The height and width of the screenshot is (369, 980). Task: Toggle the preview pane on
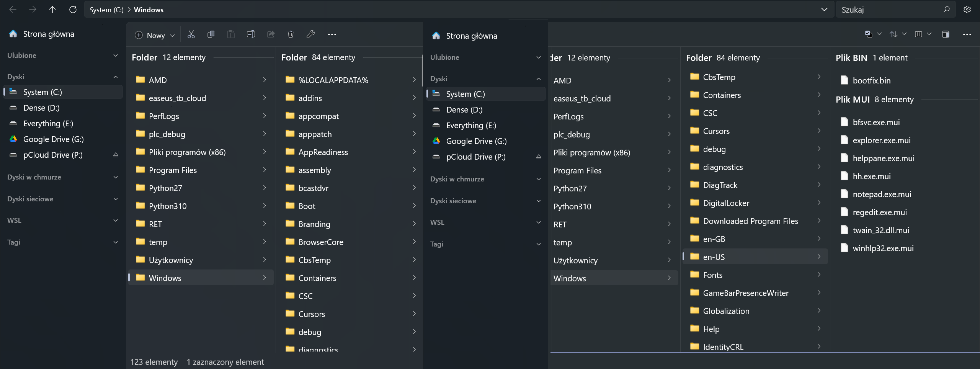tap(946, 34)
